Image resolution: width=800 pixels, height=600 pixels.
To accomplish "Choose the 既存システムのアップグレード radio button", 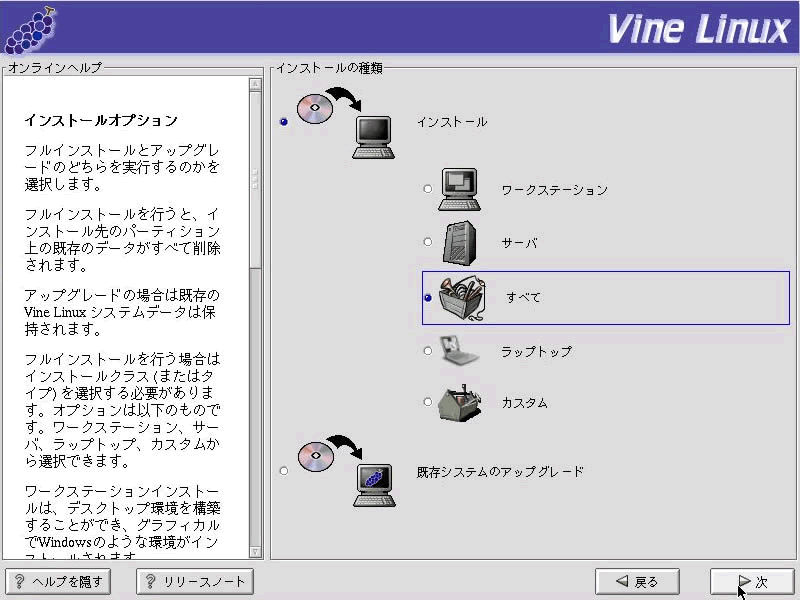I will coord(284,470).
